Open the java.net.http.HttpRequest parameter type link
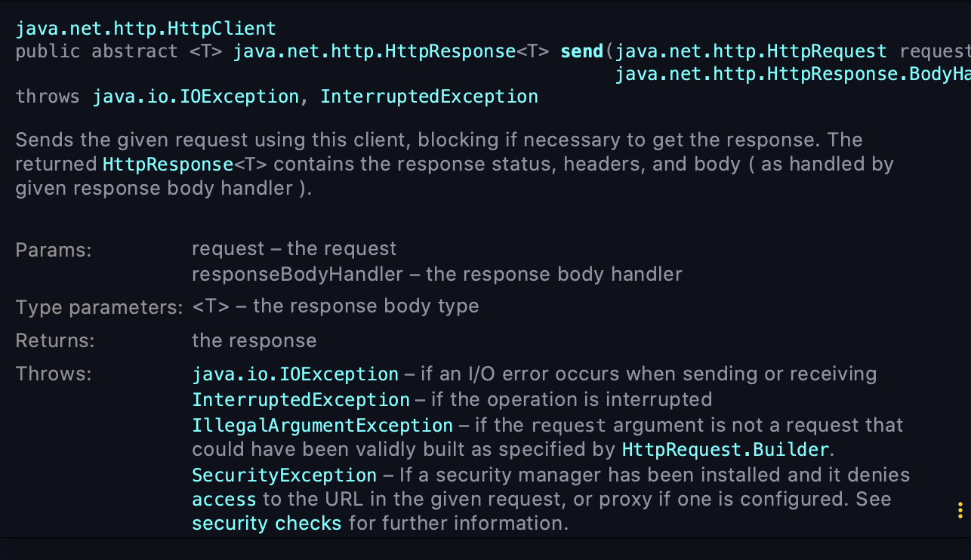The height and width of the screenshot is (560, 971). tap(751, 52)
